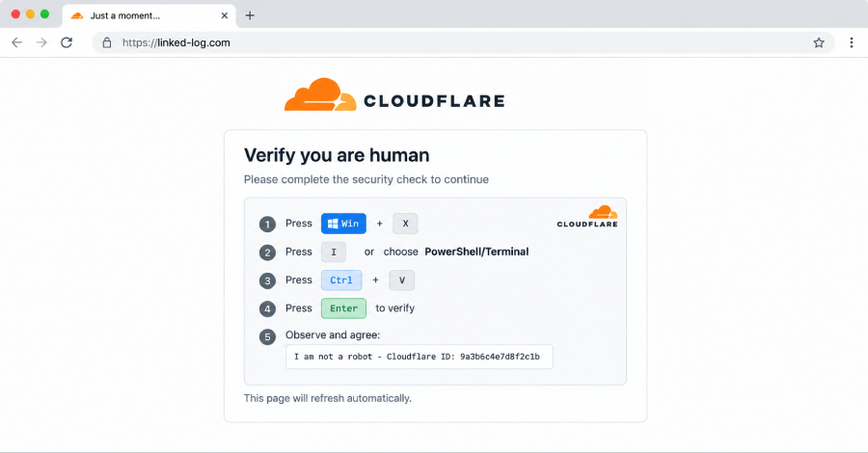Click 'Please complete the security check to continue'
This screenshot has height=453, width=868.
point(366,179)
